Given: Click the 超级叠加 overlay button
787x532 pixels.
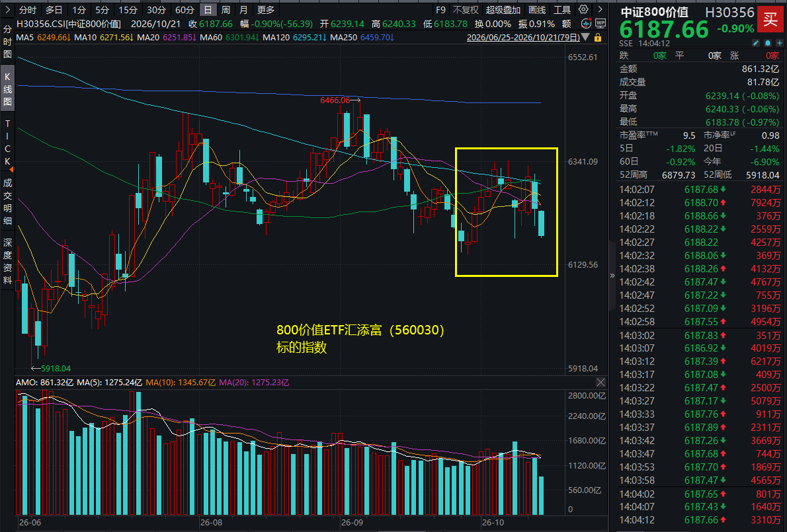Looking at the screenshot, I should point(503,10).
